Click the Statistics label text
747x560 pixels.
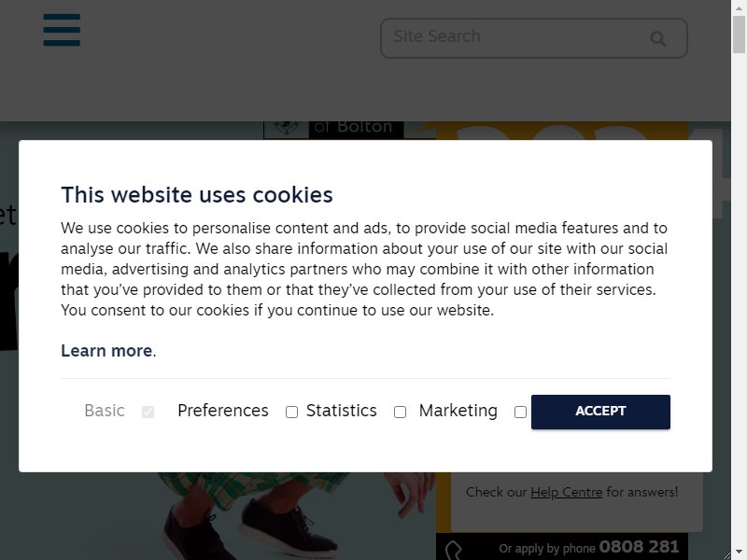click(x=342, y=411)
